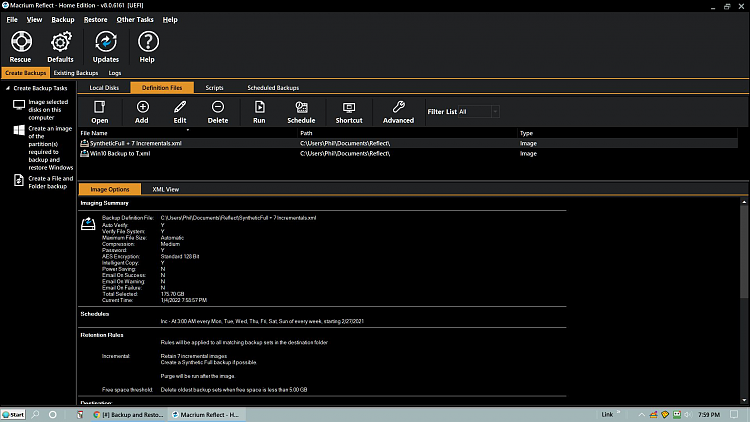The width and height of the screenshot is (750, 422).
Task: Collapse the Create Backup Tasks tree
Action: (x=8, y=88)
